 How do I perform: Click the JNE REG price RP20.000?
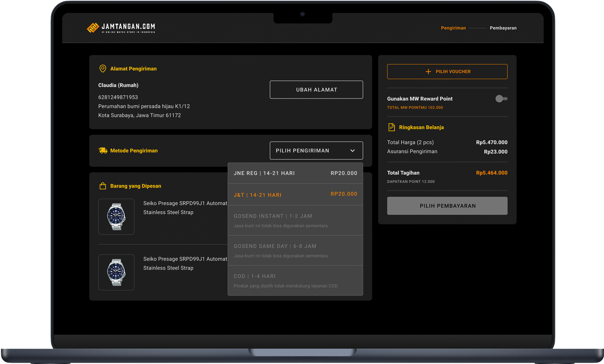point(344,173)
